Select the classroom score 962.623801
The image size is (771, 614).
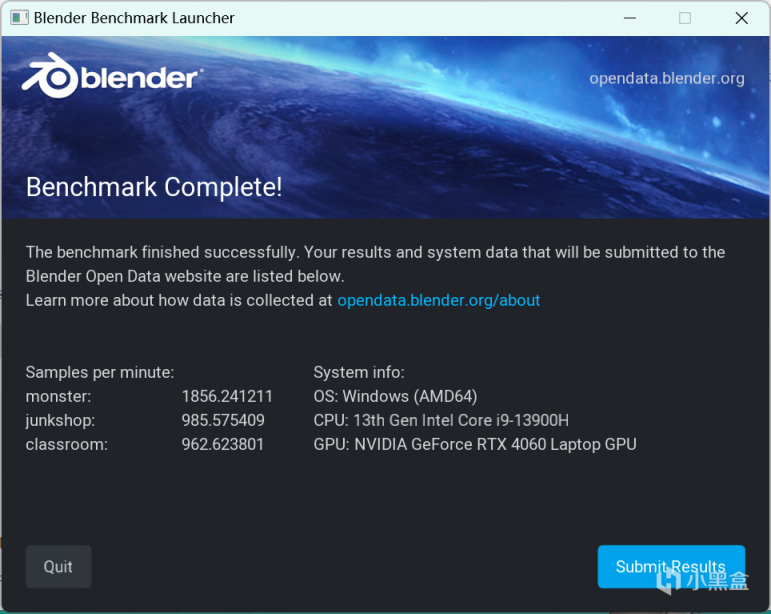coord(223,444)
